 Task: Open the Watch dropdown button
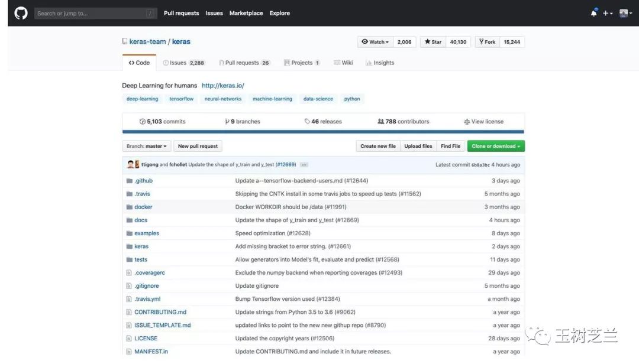pos(375,42)
